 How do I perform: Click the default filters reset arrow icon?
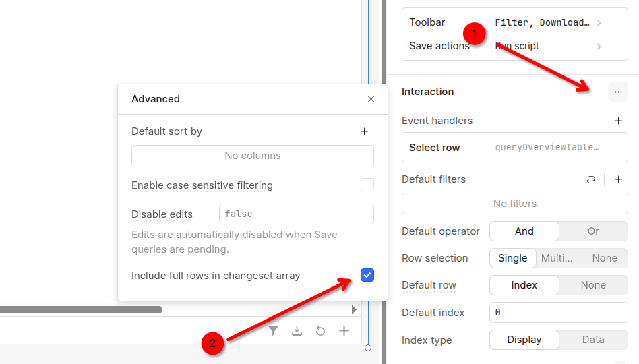590,179
